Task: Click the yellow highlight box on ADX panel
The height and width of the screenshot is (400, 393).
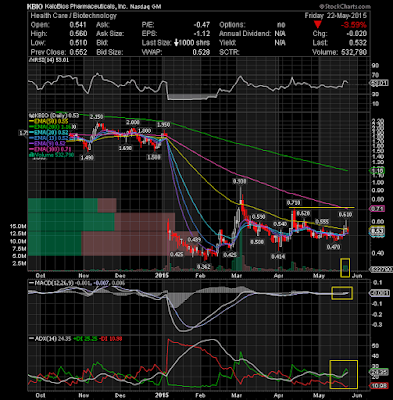Action: click(x=344, y=374)
